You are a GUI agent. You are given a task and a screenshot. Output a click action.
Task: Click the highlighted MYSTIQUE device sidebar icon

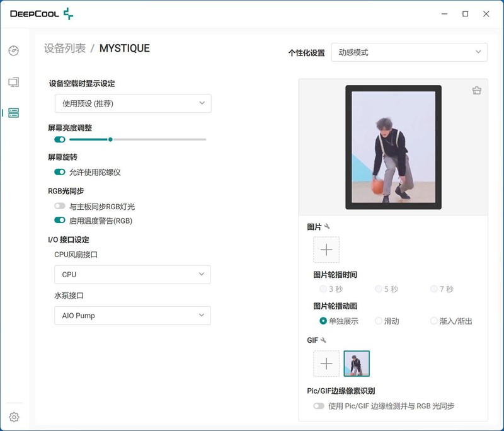[13, 114]
